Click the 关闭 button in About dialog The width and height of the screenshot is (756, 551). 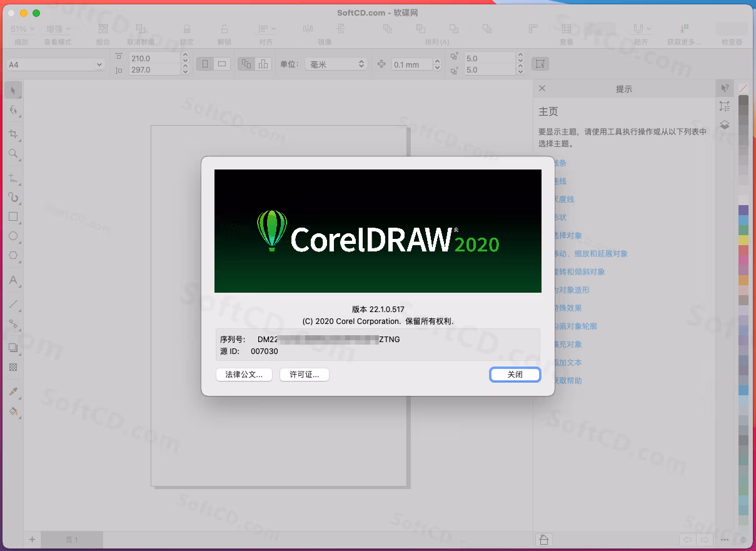tap(515, 375)
